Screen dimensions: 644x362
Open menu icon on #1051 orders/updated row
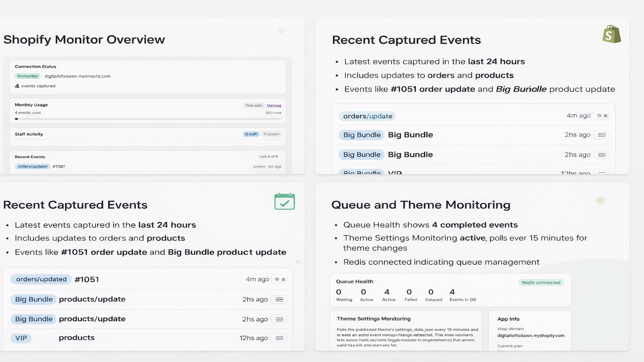(x=280, y=279)
